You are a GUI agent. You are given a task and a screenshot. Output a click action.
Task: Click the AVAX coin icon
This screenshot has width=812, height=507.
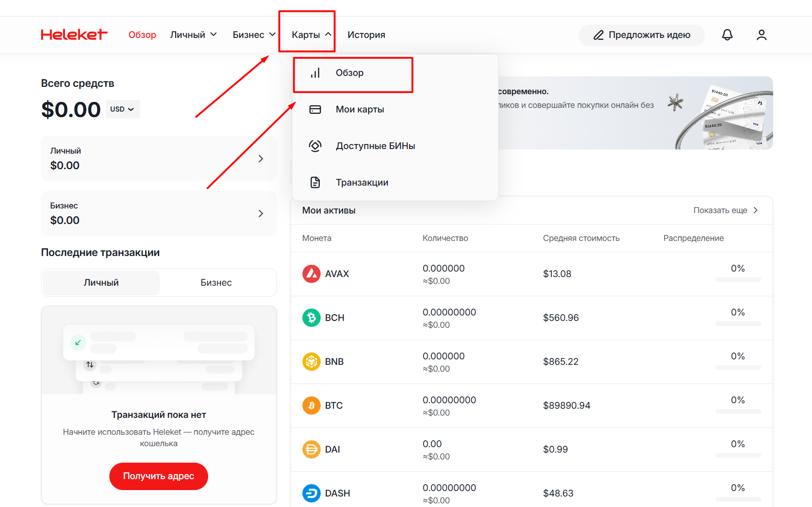311,274
